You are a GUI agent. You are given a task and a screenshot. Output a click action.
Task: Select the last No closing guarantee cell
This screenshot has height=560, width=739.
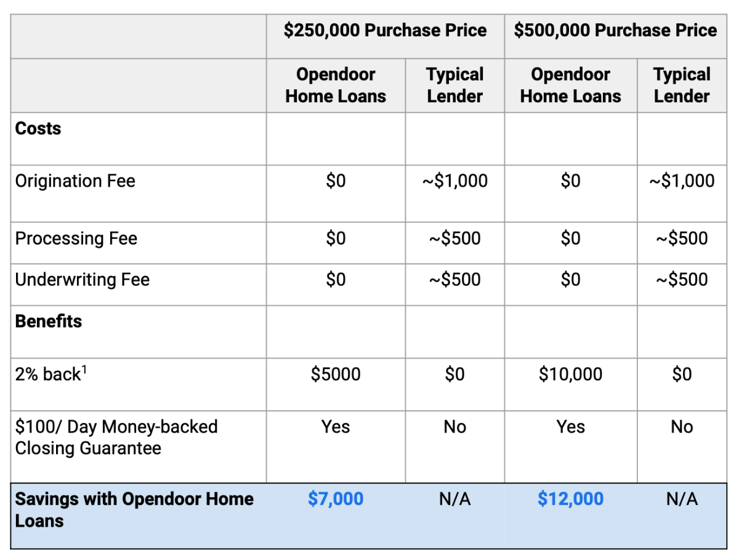tap(682, 427)
